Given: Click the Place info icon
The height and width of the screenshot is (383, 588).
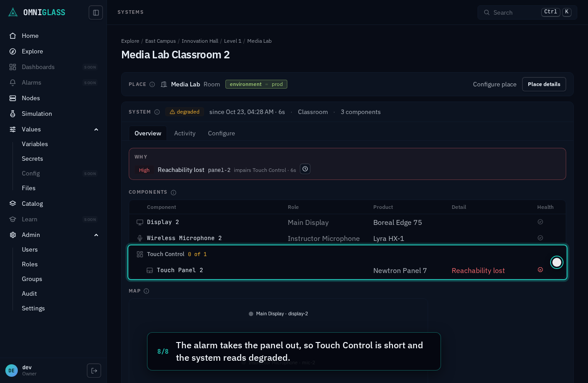Looking at the screenshot, I should coord(152,84).
